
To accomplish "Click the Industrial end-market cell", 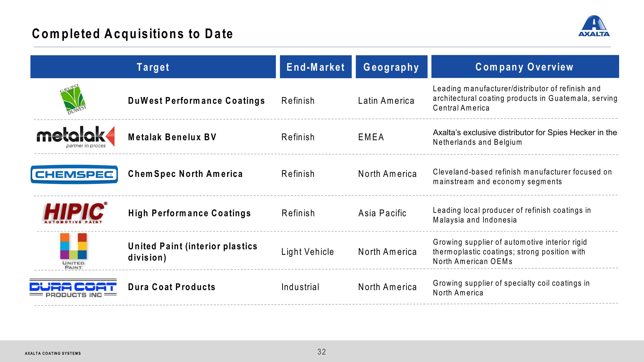I will pos(300,287).
